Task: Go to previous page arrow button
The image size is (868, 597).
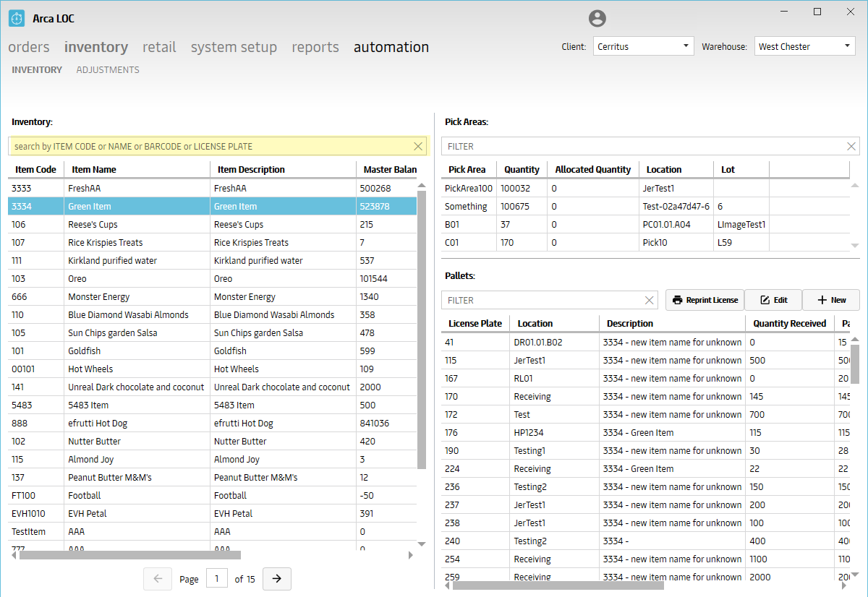Action: [x=158, y=579]
